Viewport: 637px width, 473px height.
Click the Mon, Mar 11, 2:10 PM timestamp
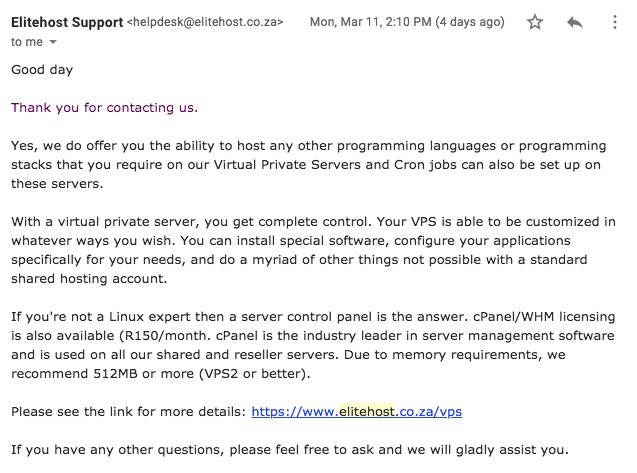click(370, 22)
